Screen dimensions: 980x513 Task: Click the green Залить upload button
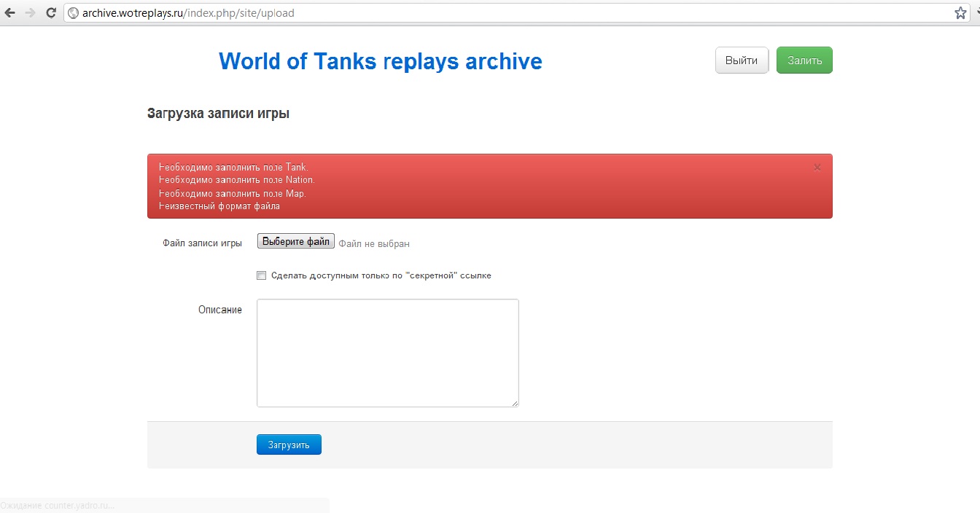[x=804, y=60]
